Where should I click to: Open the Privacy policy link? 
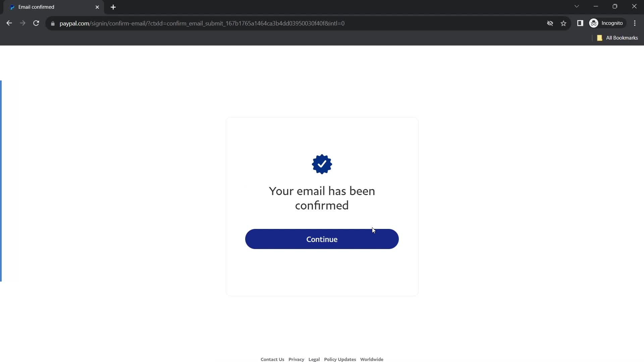click(297, 359)
